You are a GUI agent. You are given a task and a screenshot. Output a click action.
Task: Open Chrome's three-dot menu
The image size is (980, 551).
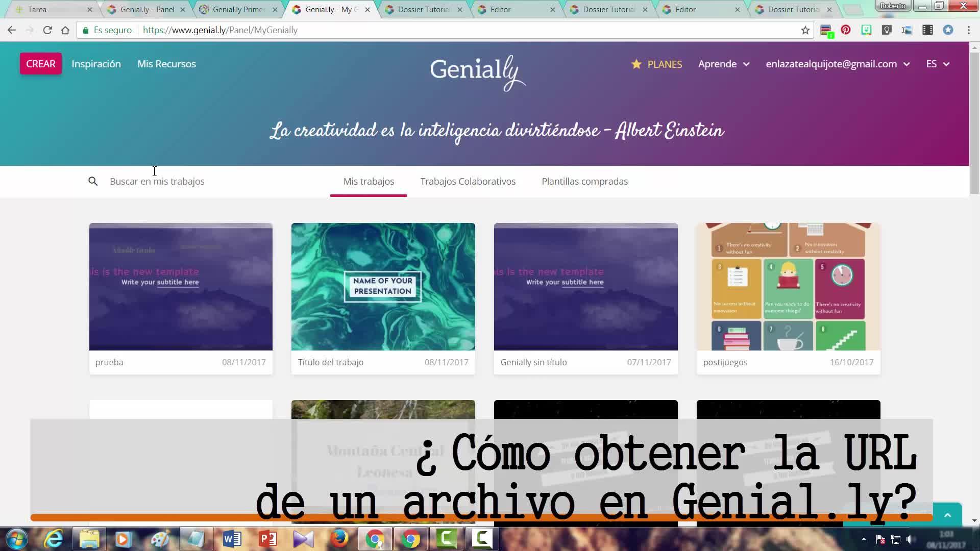[968, 30]
